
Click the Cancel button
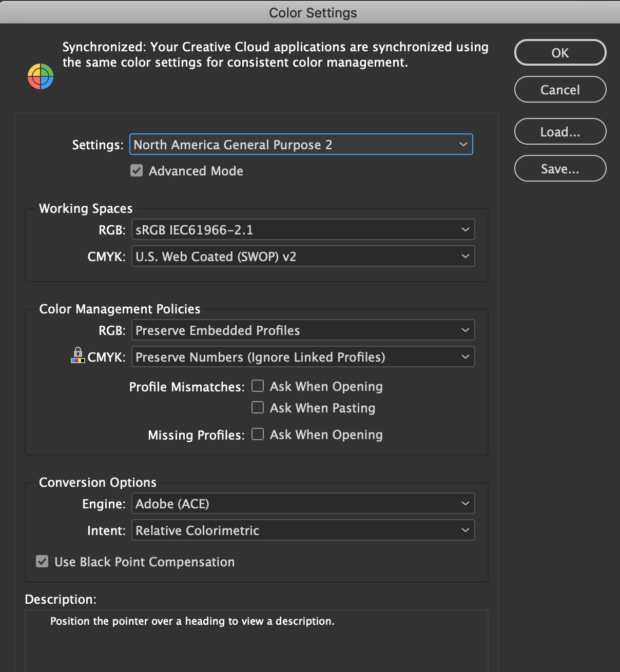click(560, 89)
